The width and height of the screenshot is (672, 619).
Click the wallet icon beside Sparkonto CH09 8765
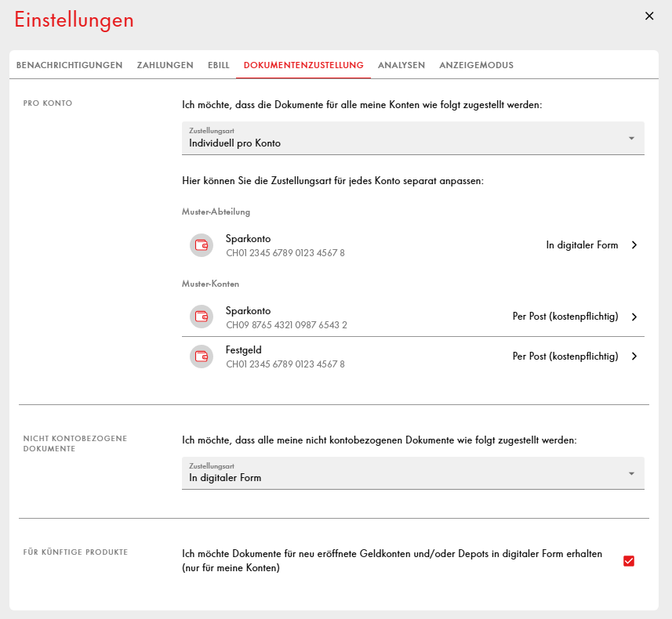pyautogui.click(x=202, y=317)
